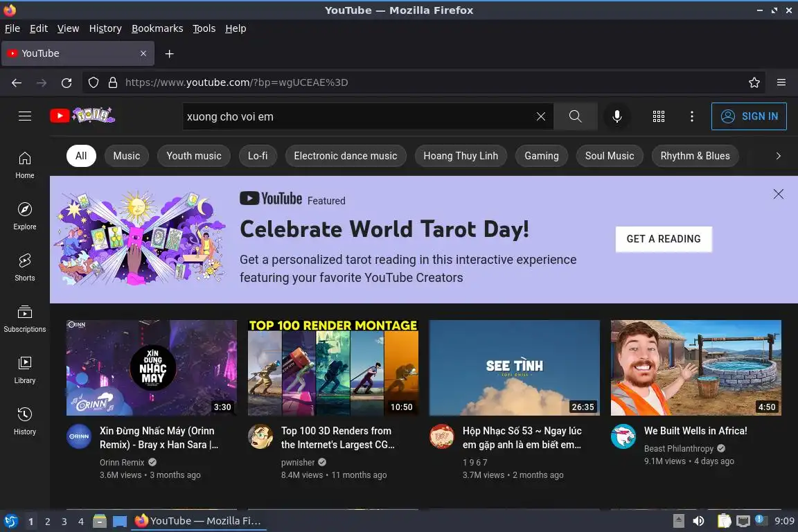This screenshot has height=532, width=798.
Task: Open tracking protection shield icon
Action: tap(93, 82)
